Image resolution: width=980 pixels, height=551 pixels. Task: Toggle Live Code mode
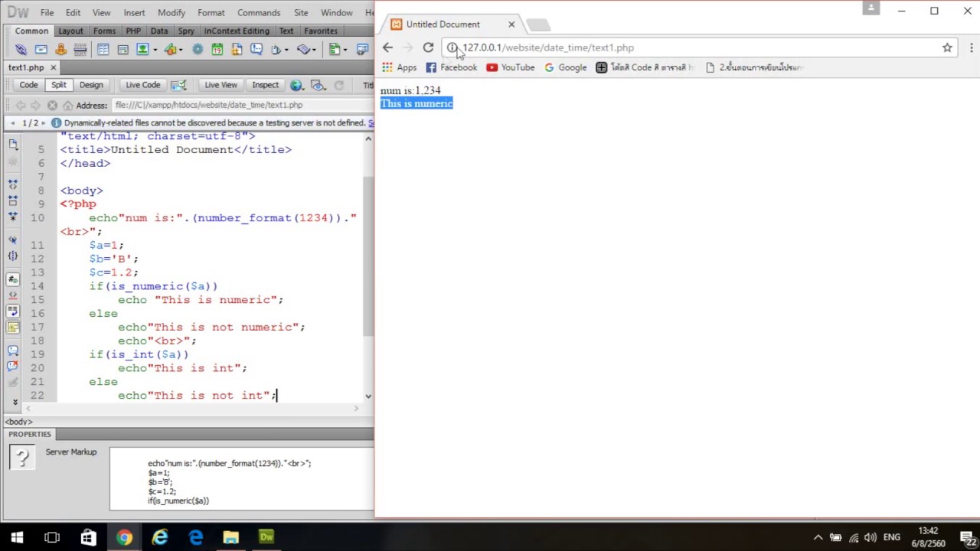(143, 85)
